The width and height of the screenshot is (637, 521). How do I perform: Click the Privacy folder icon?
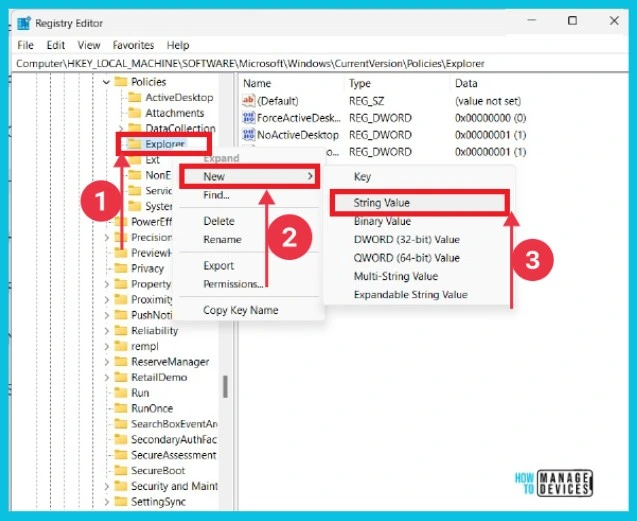[x=121, y=268]
